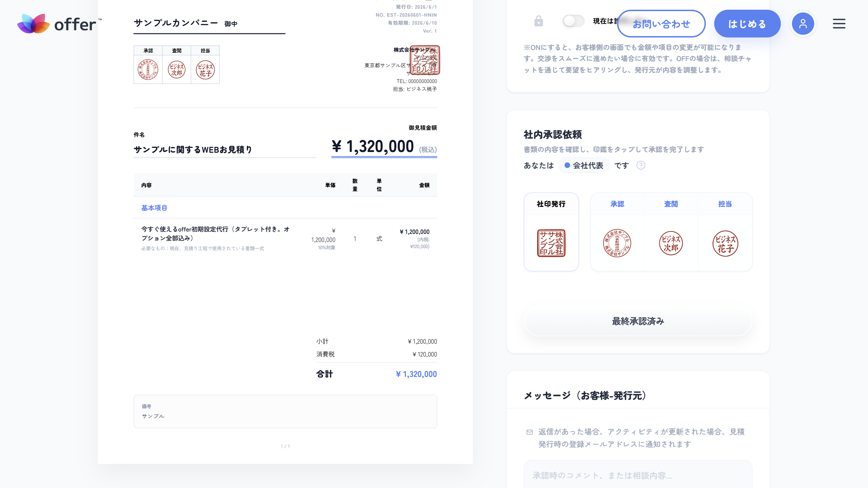The height and width of the screenshot is (488, 868).
Task: Select the 承認 column header in approval panel
Action: 617,204
